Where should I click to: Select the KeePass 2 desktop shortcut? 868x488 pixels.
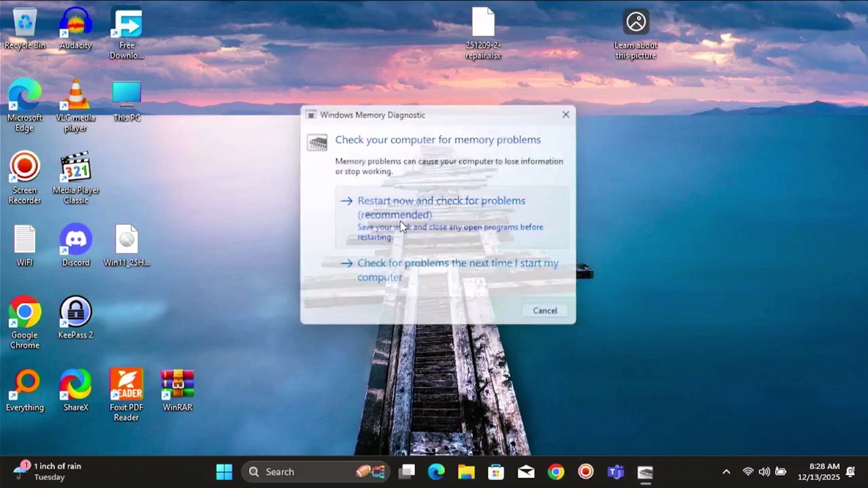(75, 318)
